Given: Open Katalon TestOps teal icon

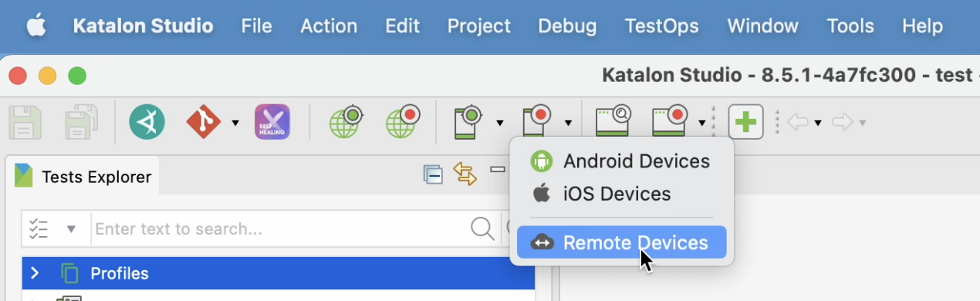Looking at the screenshot, I should tap(147, 122).
